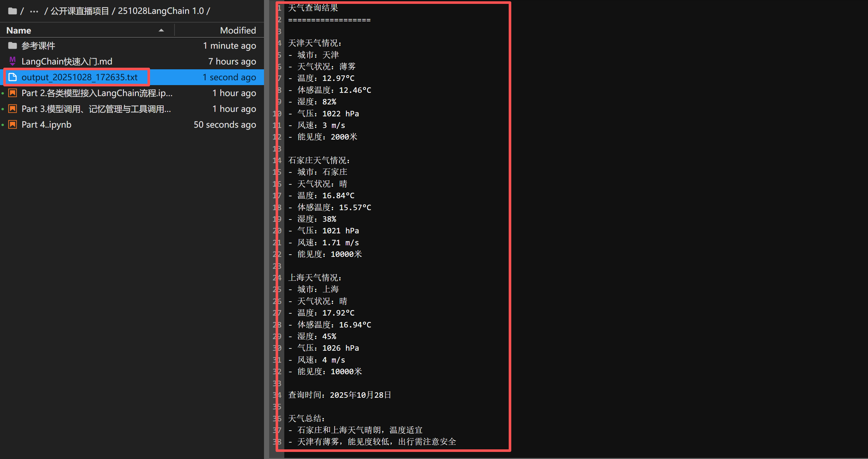Click the text file icon of output_20251028_172635.txt
Image resolution: width=868 pixels, height=459 pixels.
click(x=13, y=77)
